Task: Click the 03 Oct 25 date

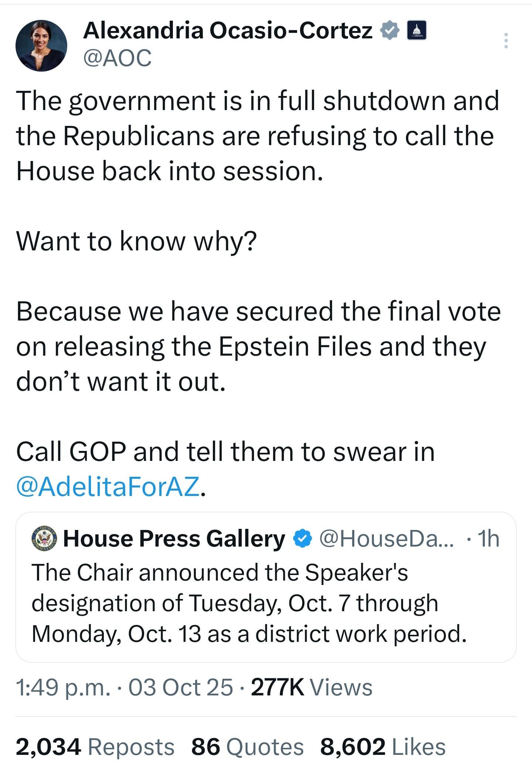Action: (181, 687)
